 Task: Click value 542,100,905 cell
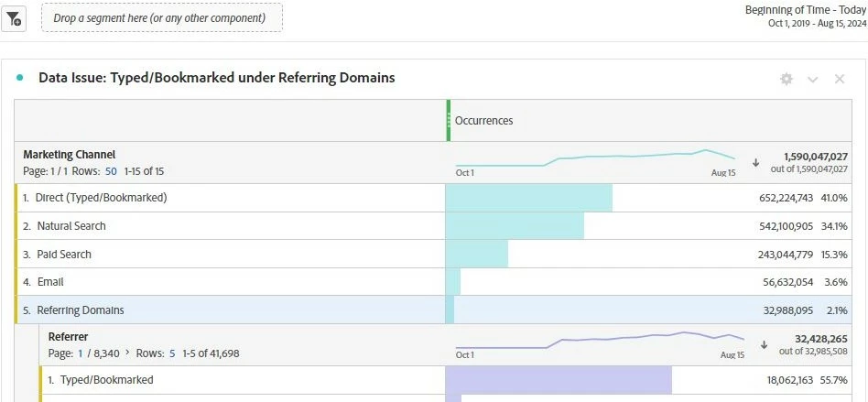pyautogui.click(x=787, y=226)
